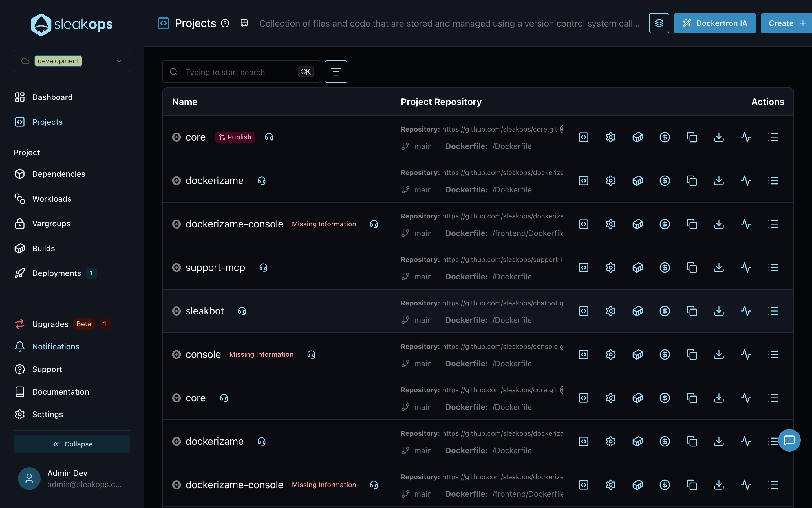Click headset icon beside support-mcp
Viewport: 812px width, 508px height.
point(263,268)
